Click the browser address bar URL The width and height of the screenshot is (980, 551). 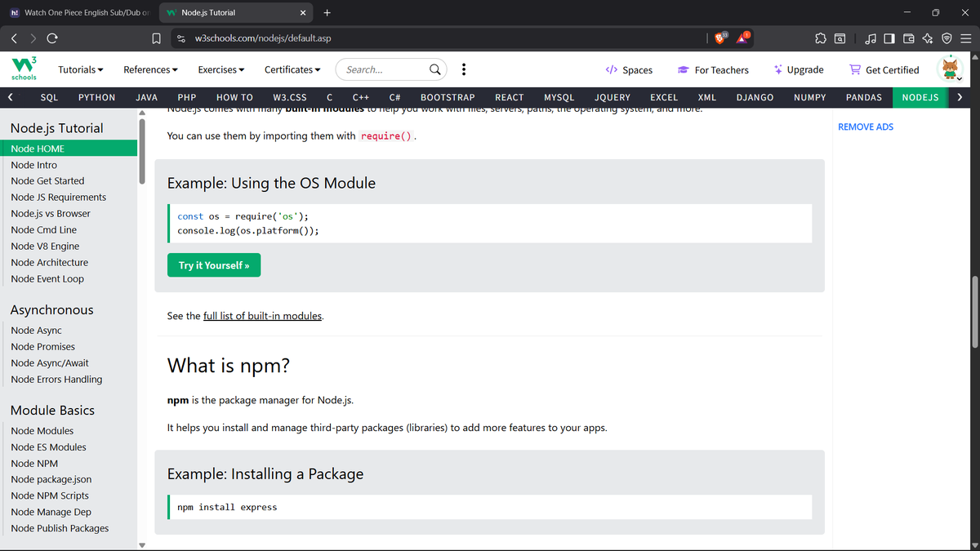click(x=263, y=38)
